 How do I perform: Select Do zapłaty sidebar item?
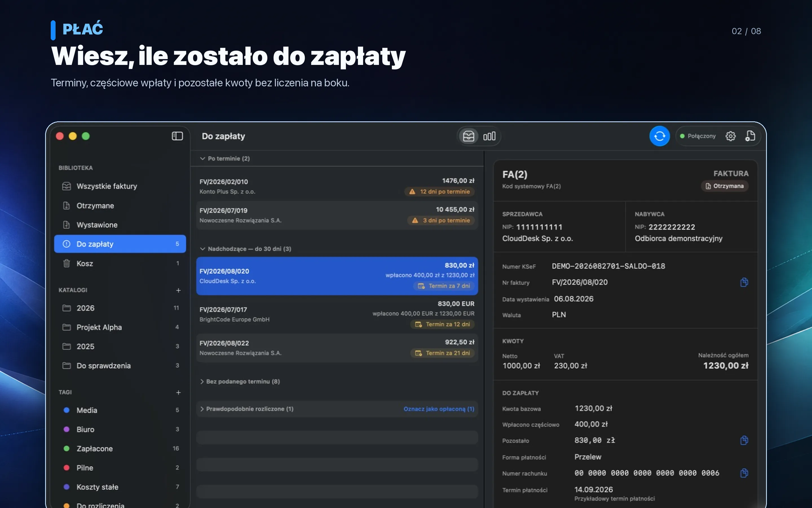tap(120, 244)
